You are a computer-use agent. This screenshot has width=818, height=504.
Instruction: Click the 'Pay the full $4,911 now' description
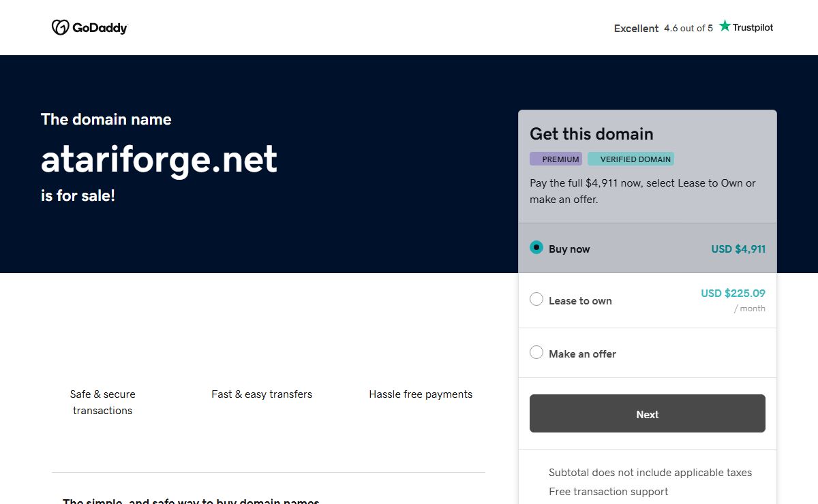click(x=643, y=191)
